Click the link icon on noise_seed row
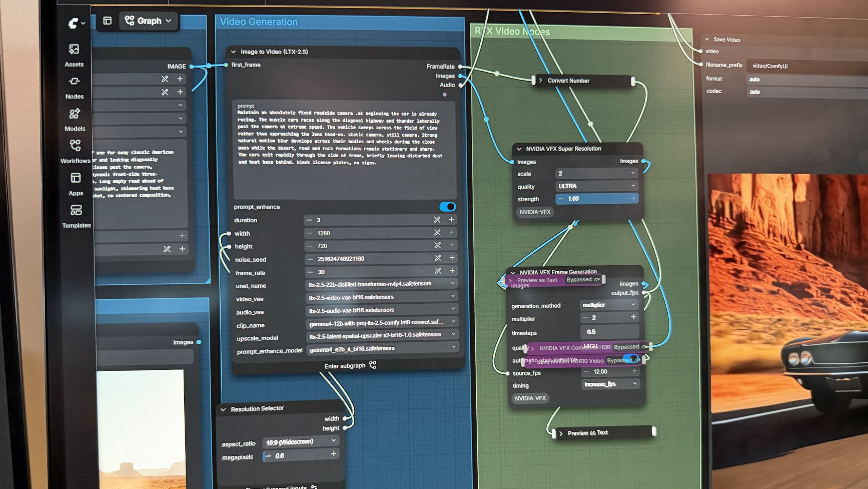This screenshot has height=489, width=868. click(438, 258)
